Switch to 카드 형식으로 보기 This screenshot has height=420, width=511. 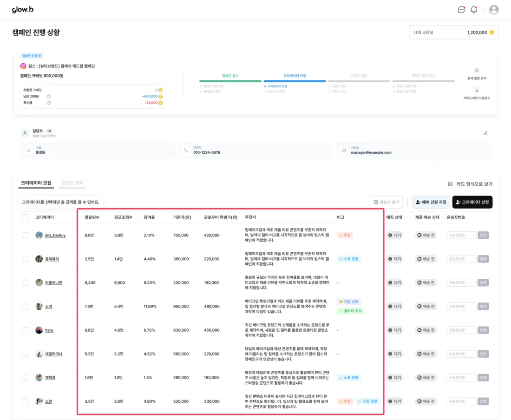[470, 184]
